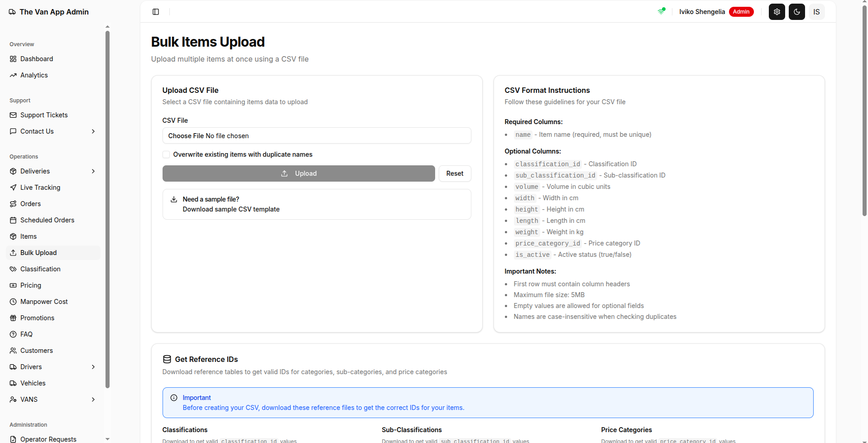Expand the Deliveries submenu chevron
Image resolution: width=868 pixels, height=443 pixels.
pos(93,171)
